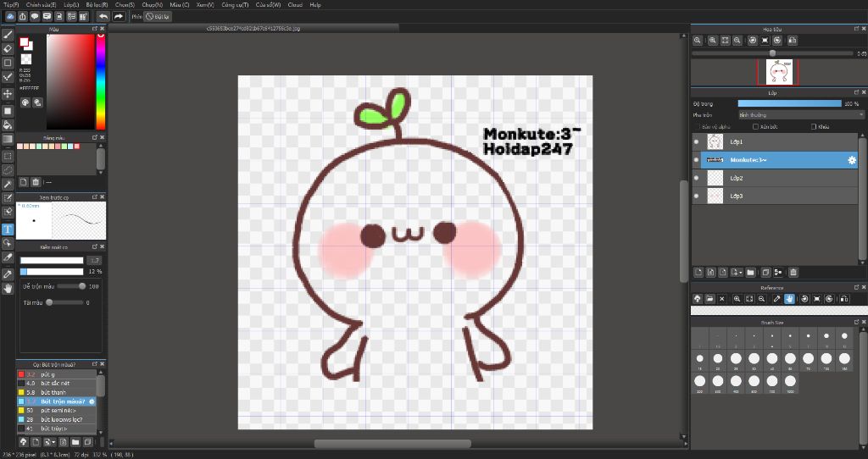Delete the palette color with trash icon
The image size is (868, 459).
[x=36, y=182]
